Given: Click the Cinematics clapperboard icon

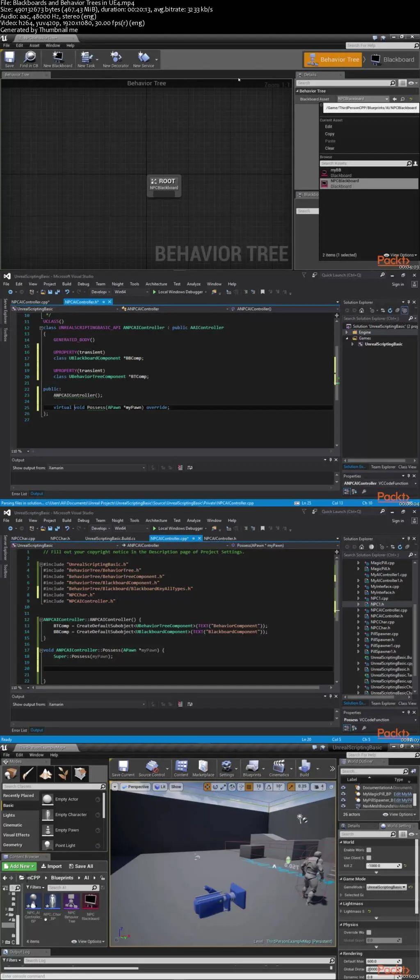Looking at the screenshot, I should (279, 767).
